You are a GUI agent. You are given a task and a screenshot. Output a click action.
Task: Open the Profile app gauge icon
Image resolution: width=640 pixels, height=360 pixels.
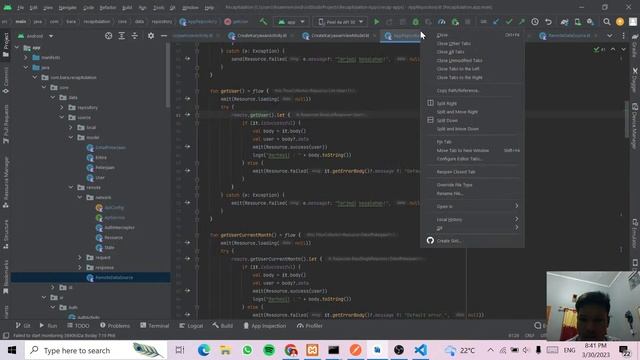point(442,22)
